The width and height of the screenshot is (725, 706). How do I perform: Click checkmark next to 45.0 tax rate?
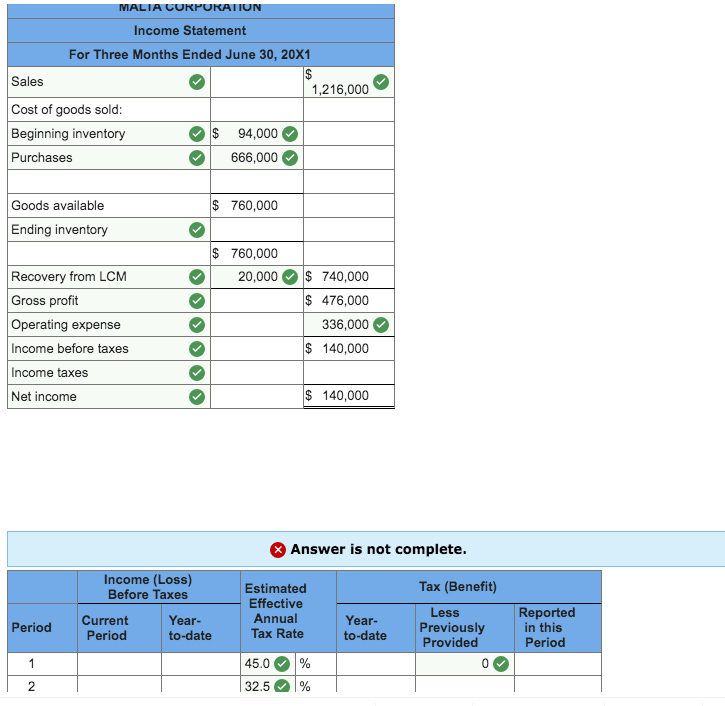point(282,664)
